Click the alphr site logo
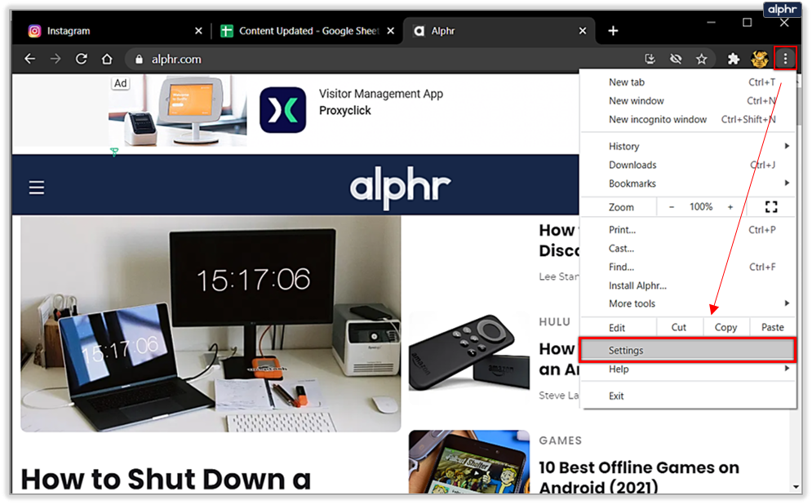 point(401,186)
